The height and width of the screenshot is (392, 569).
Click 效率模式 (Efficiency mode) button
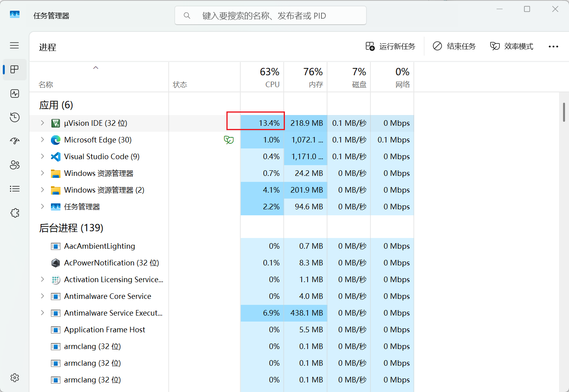(x=512, y=46)
